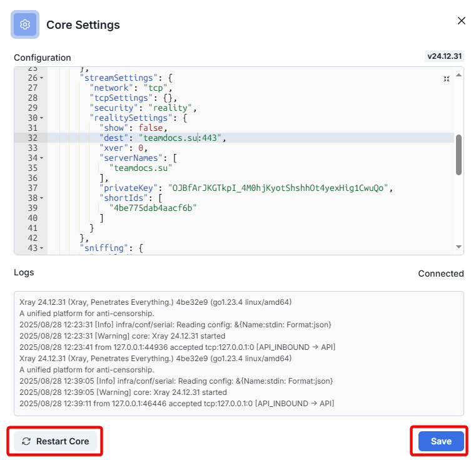Place cursor in the dest teamdocs.su:443 value

(x=181, y=138)
